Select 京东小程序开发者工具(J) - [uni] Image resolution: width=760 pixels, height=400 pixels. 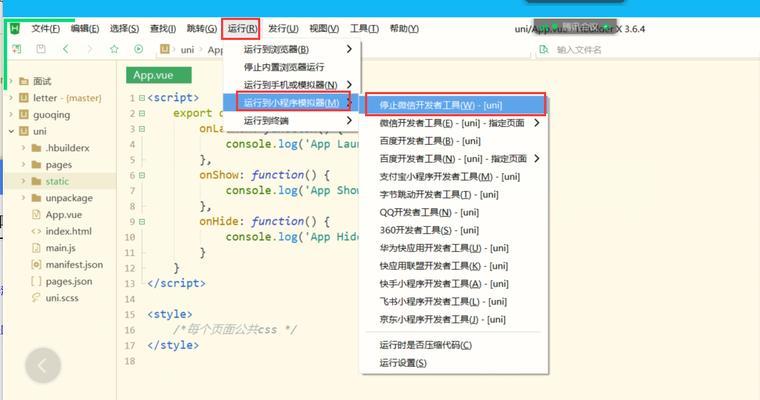click(455, 320)
